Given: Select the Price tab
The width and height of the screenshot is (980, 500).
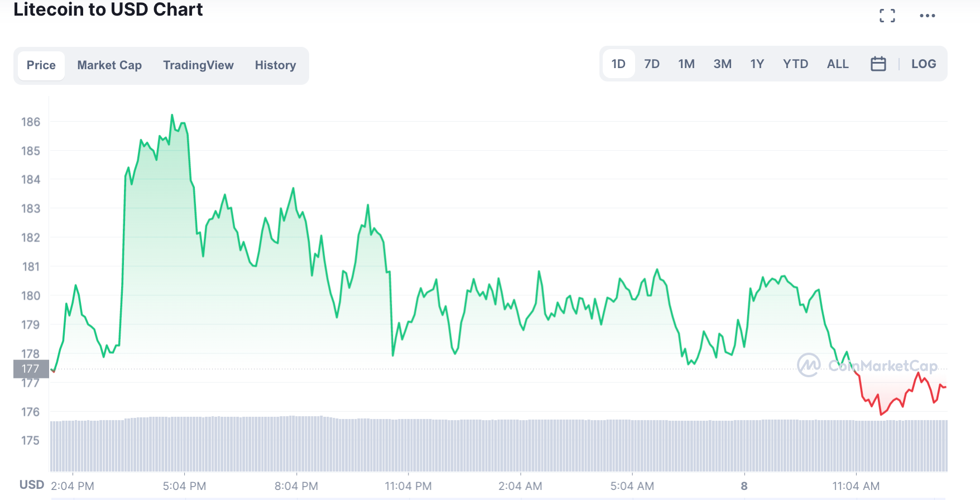Looking at the screenshot, I should coord(41,65).
